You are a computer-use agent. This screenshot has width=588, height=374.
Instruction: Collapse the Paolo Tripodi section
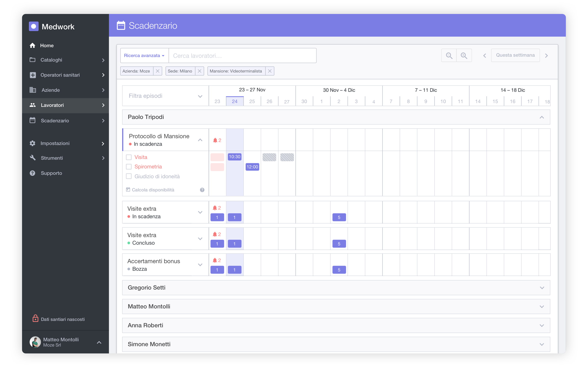542,117
